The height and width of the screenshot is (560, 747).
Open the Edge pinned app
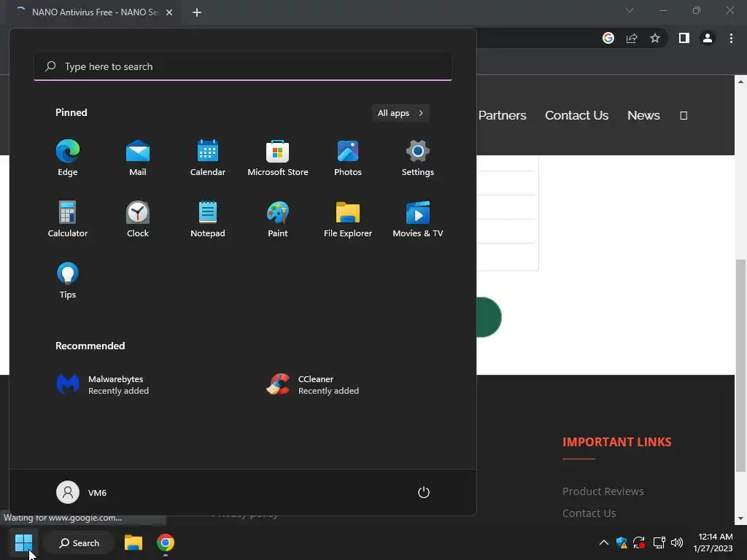tap(68, 158)
